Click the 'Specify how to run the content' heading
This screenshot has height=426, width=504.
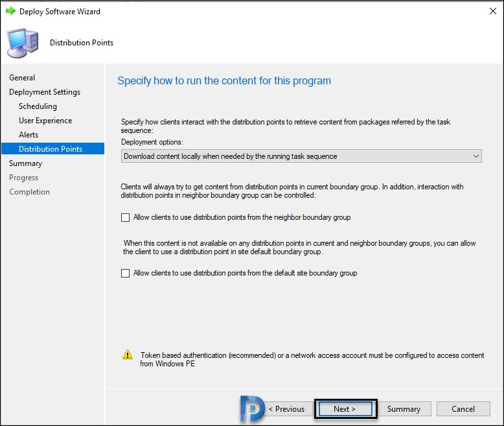pyautogui.click(x=224, y=80)
